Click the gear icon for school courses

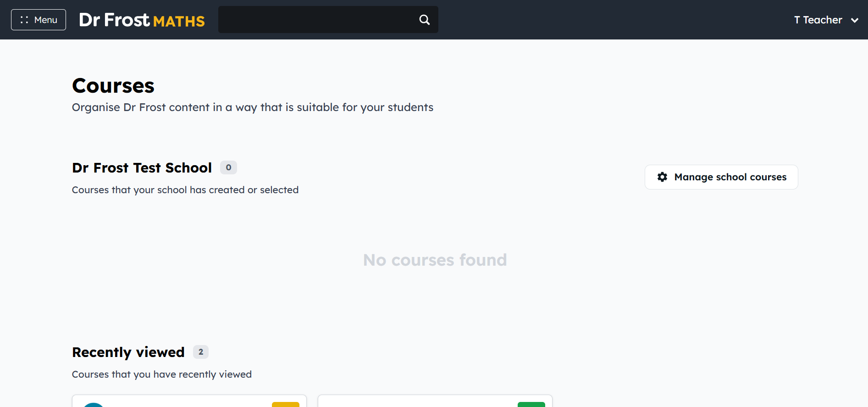(662, 177)
